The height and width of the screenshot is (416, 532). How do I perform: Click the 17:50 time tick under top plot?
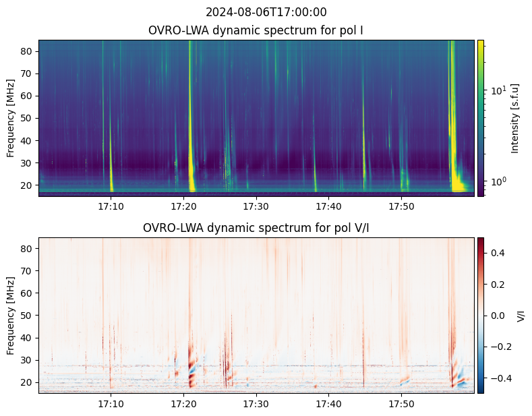pyautogui.click(x=401, y=206)
